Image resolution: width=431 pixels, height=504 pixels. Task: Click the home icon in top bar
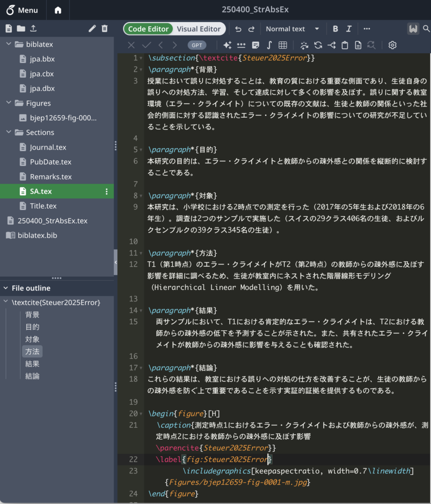pos(58,10)
